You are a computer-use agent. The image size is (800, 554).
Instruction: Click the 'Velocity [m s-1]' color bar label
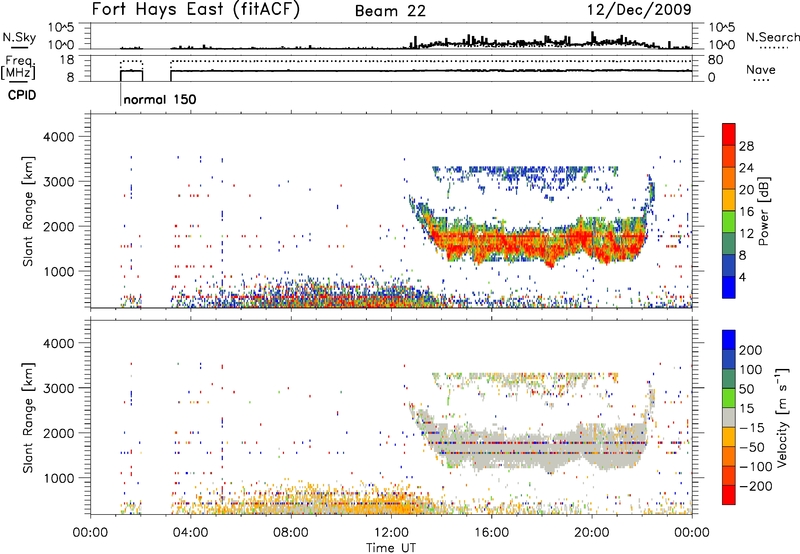point(782,417)
